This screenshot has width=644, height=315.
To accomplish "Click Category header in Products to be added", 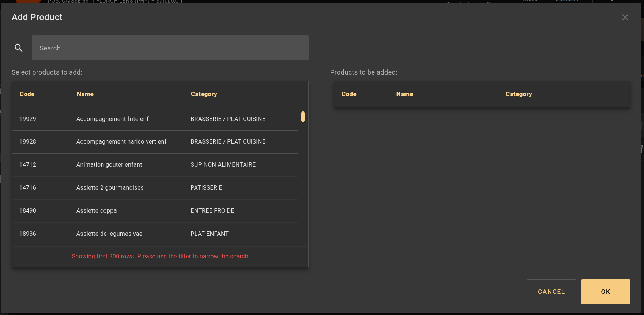I will click(x=519, y=94).
